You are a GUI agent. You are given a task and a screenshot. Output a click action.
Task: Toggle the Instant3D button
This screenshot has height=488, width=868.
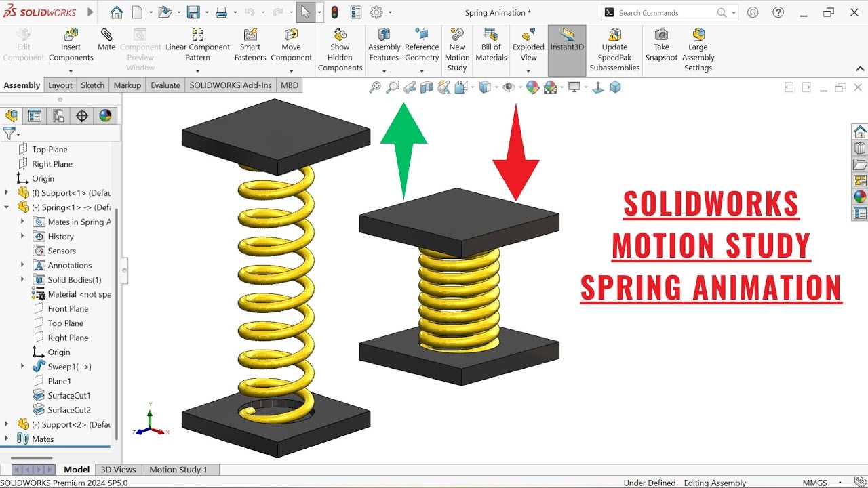567,51
